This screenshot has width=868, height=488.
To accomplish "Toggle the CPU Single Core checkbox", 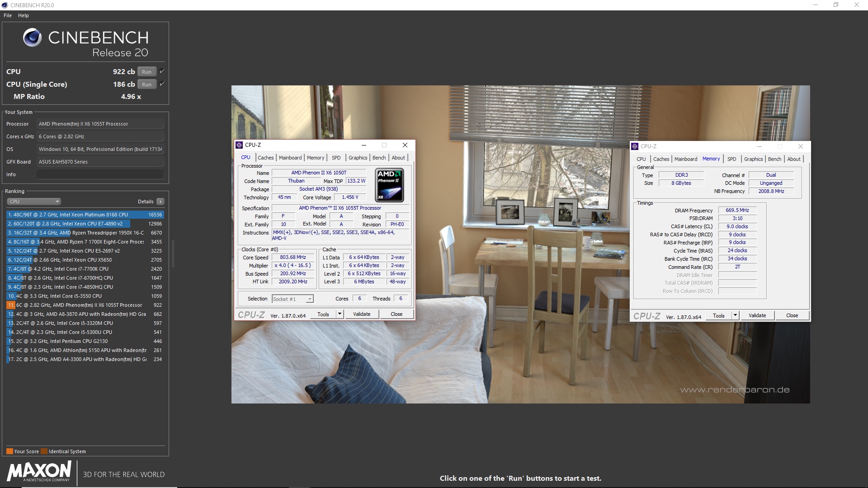I will pyautogui.click(x=162, y=84).
